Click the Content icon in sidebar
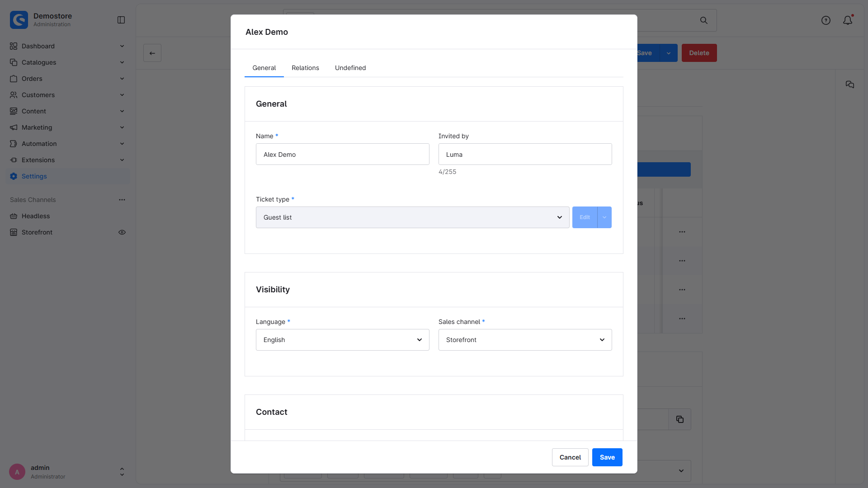The width and height of the screenshot is (868, 488). click(x=14, y=111)
